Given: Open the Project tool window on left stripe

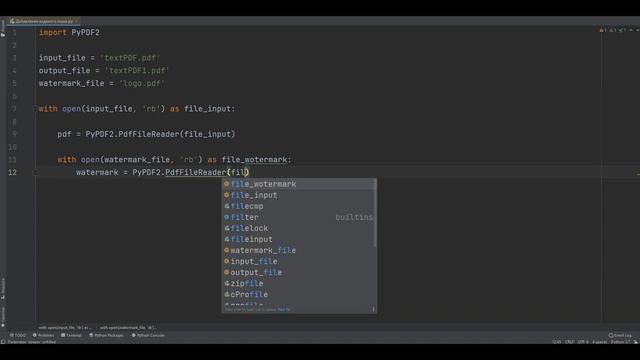Looking at the screenshot, I should coord(3,29).
